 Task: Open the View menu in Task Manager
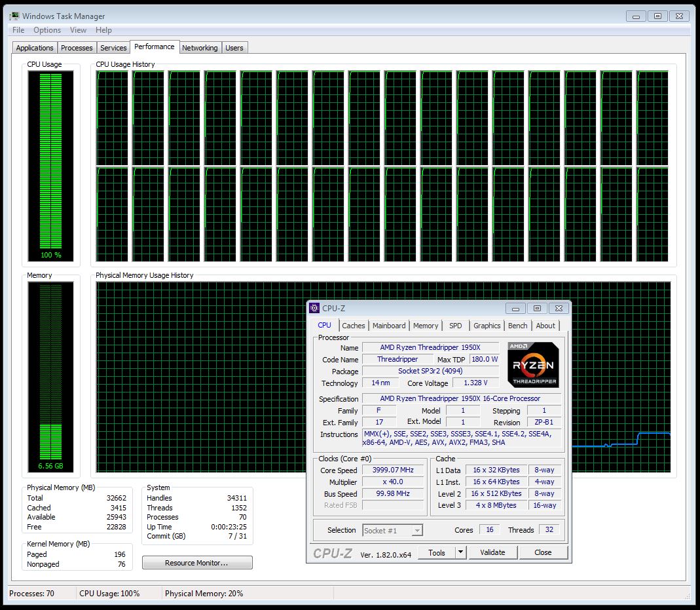pyautogui.click(x=78, y=30)
